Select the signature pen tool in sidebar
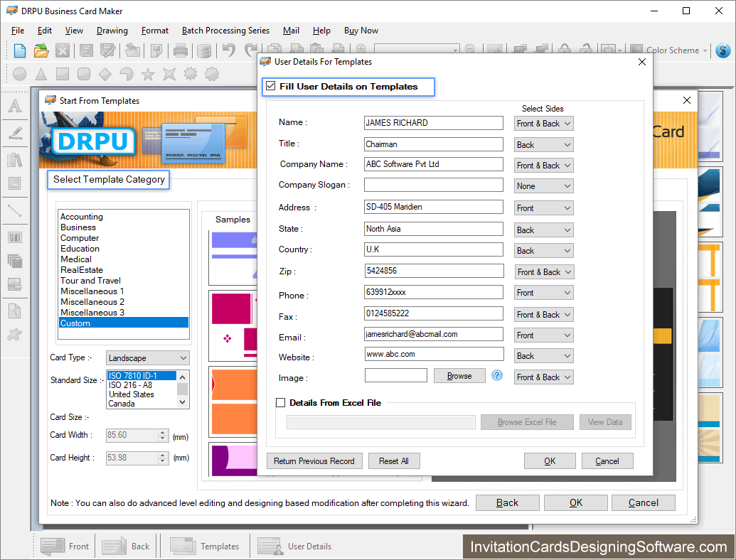The width and height of the screenshot is (736, 560). click(x=14, y=133)
